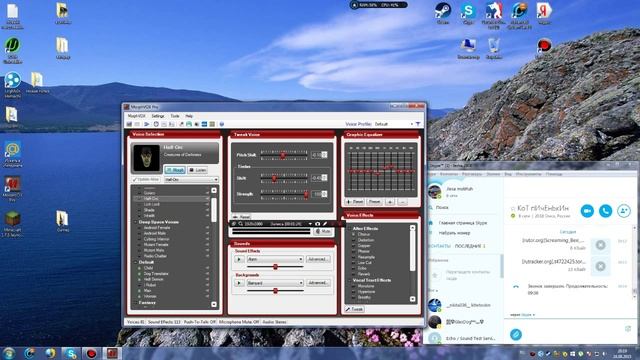Collapse the Default voices group

pos(136,262)
